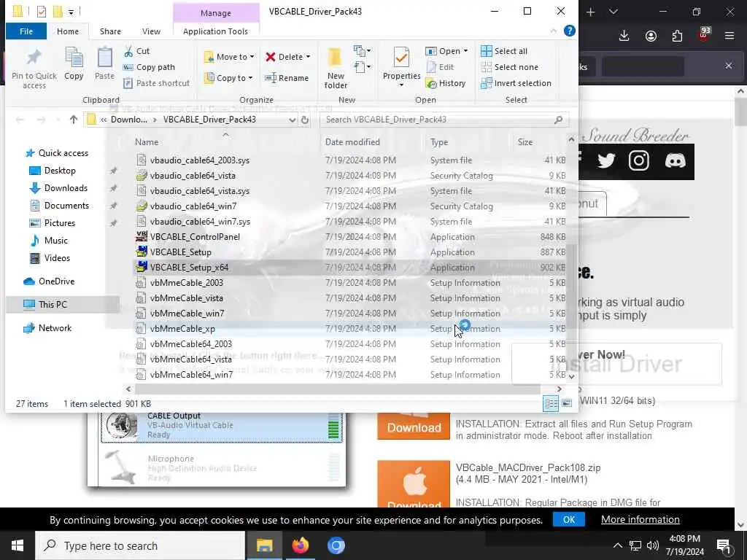Select Network in navigation pane

tap(47, 328)
